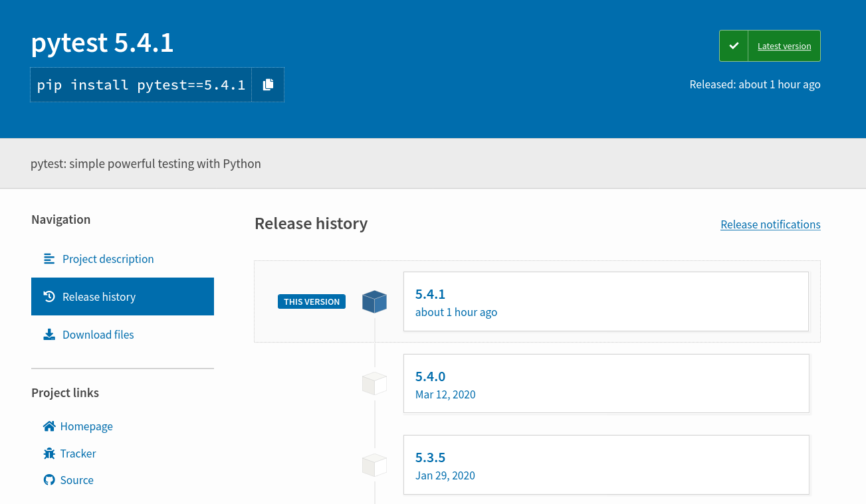This screenshot has width=866, height=504.
Task: Click the Homepage house icon
Action: (49, 426)
